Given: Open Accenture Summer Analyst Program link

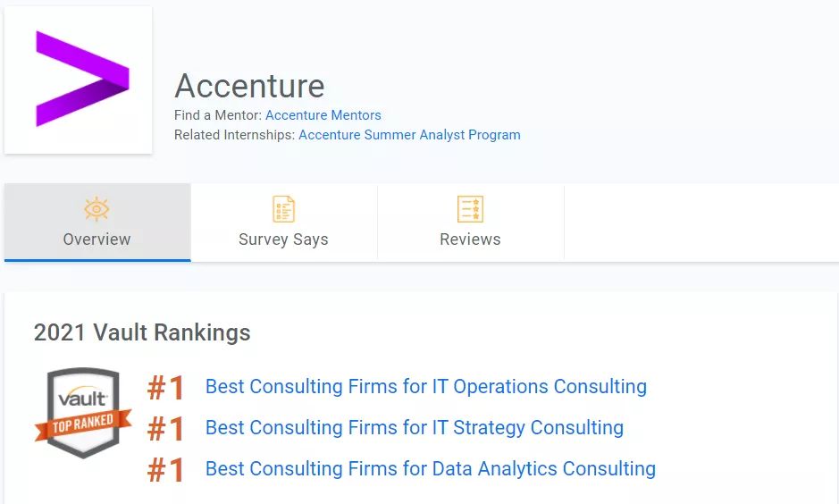Looking at the screenshot, I should pyautogui.click(x=409, y=135).
